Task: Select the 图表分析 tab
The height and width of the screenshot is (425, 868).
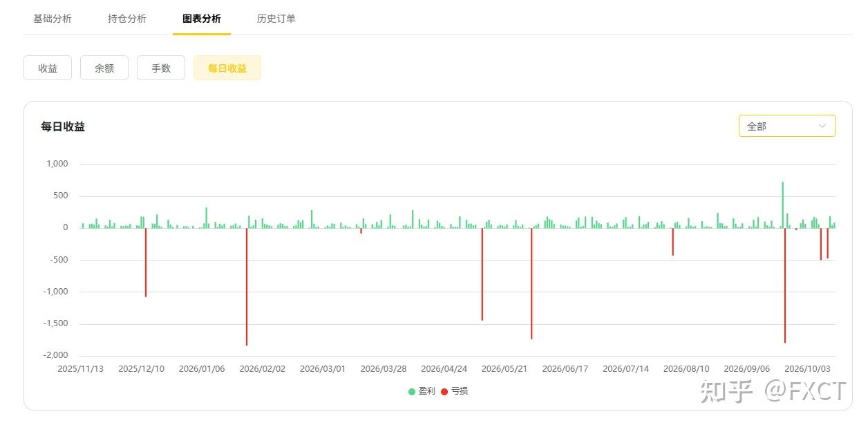Action: 202,19
